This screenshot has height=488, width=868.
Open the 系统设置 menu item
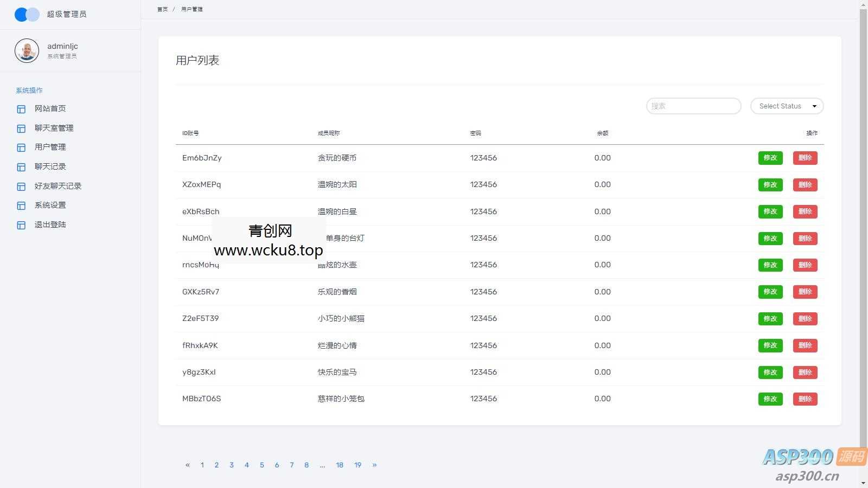(50, 205)
